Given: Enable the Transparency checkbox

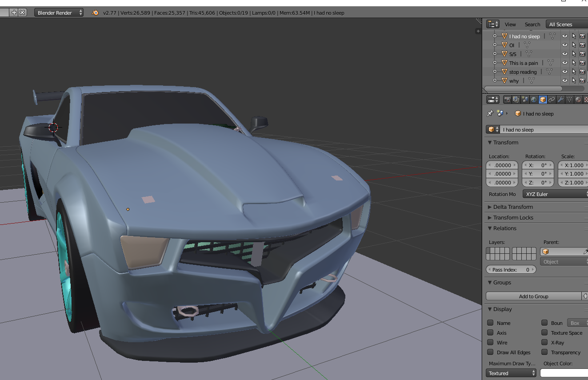Looking at the screenshot, I should (544, 352).
